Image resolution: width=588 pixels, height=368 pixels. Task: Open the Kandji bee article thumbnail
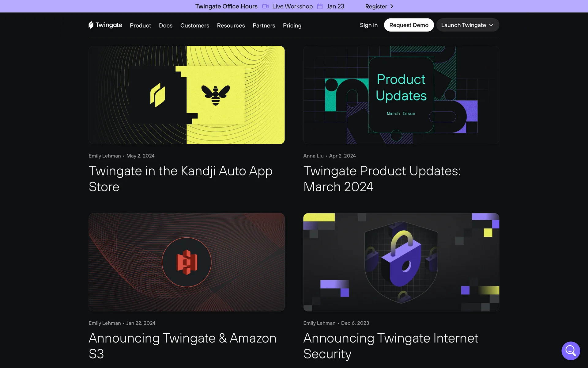click(187, 95)
